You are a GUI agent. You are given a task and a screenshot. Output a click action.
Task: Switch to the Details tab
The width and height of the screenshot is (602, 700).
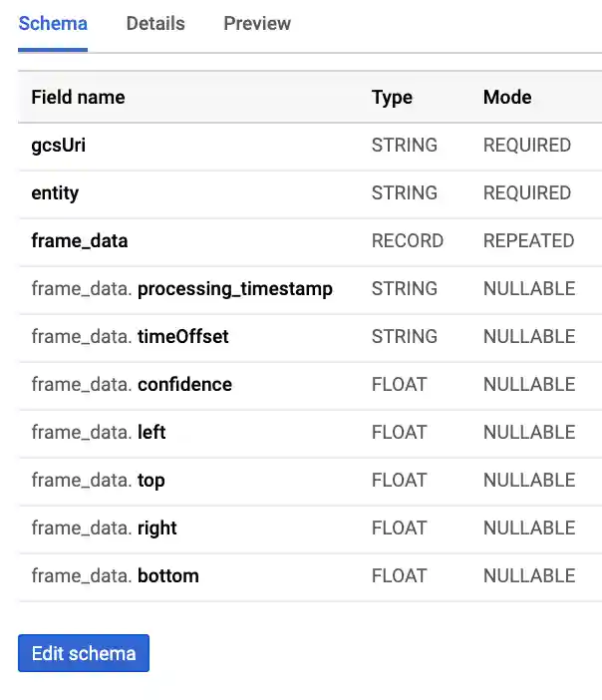pyautogui.click(x=155, y=24)
